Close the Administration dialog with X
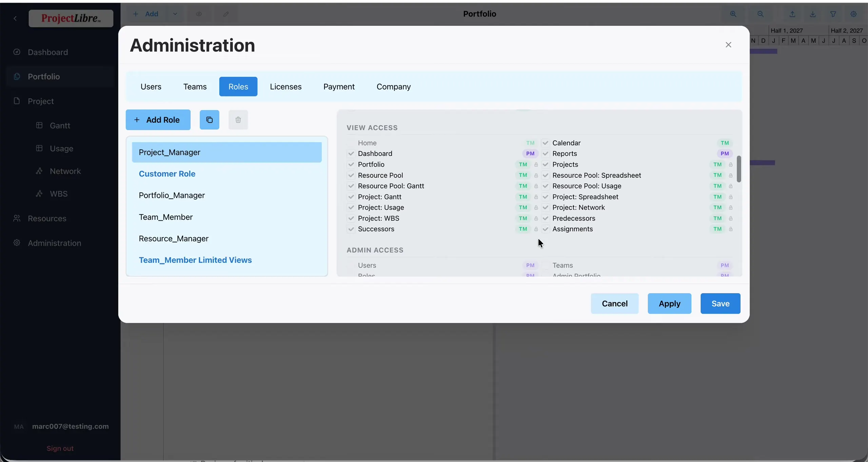The width and height of the screenshot is (868, 462). (x=728, y=45)
